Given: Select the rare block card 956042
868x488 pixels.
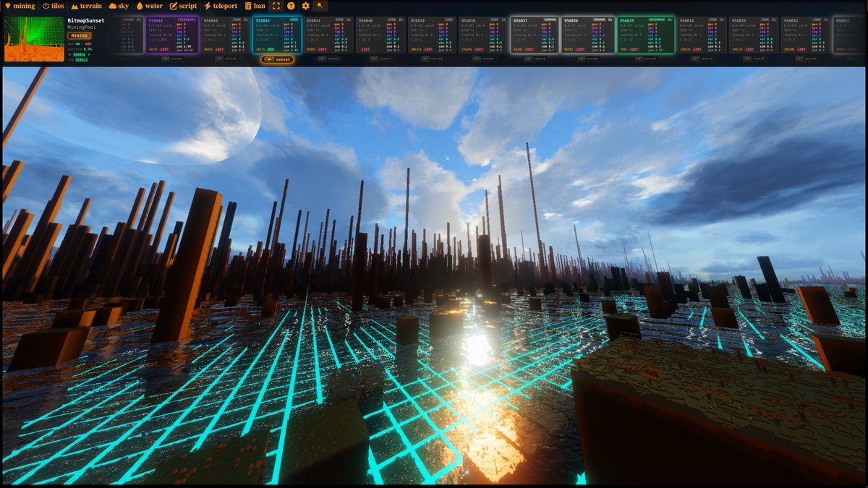Looking at the screenshot, I should click(x=276, y=35).
